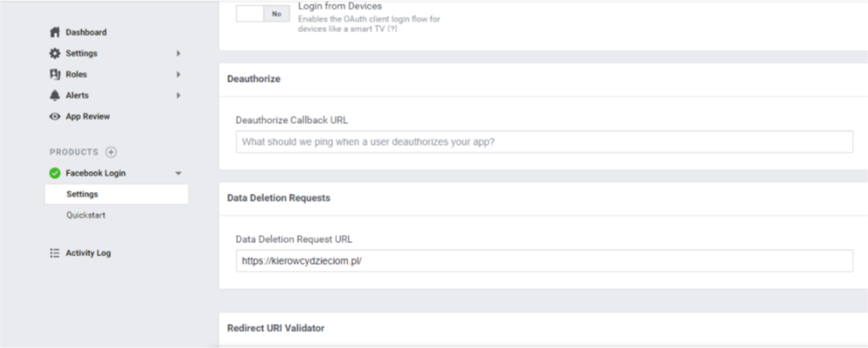Click the Roles badge icon

point(55,75)
